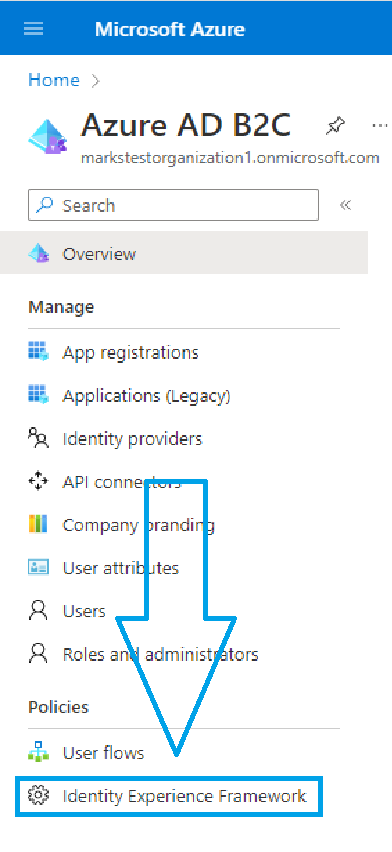392x852 pixels.
Task: Expand the breadcrumb chevron after Home
Action: (x=96, y=81)
